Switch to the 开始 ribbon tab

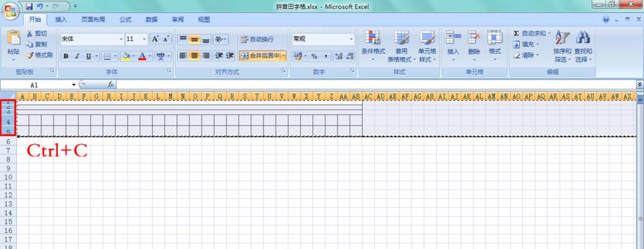click(35, 19)
